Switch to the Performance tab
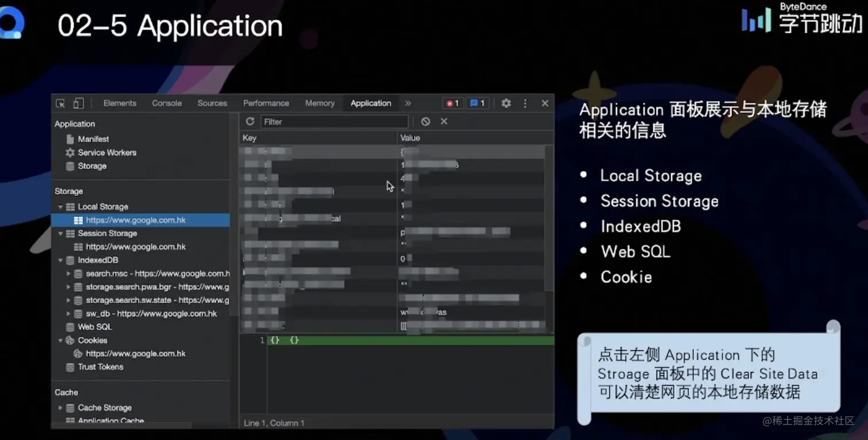The height and width of the screenshot is (440, 868). tap(266, 103)
